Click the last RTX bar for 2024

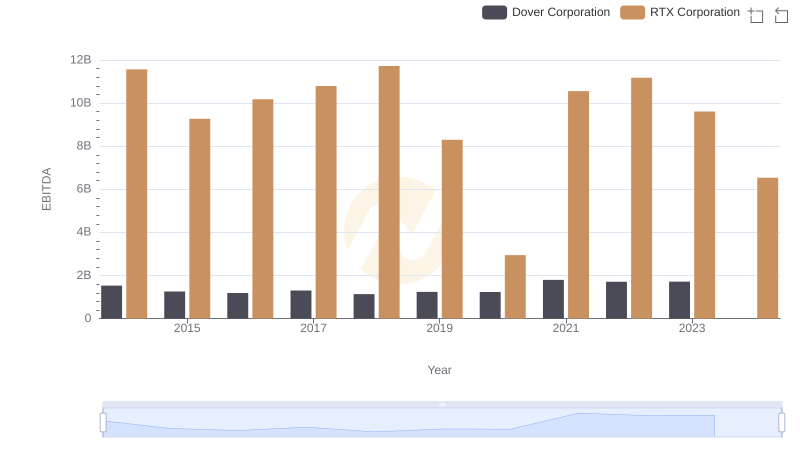pos(767,248)
